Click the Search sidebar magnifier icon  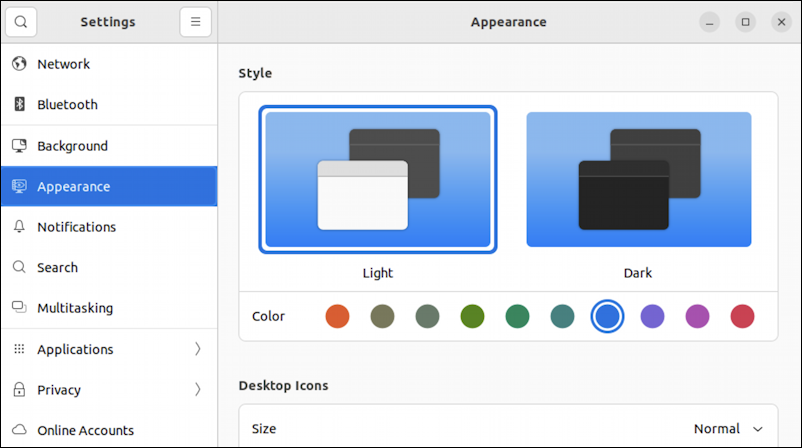19,267
